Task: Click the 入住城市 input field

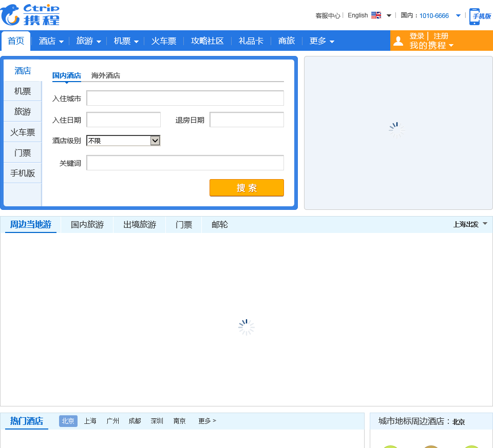Action: click(x=185, y=98)
